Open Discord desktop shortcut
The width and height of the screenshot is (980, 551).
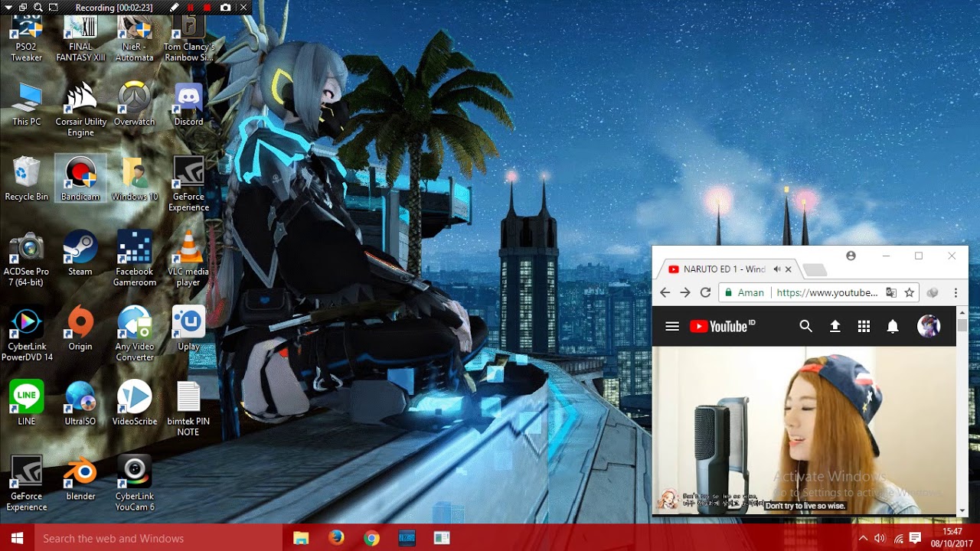(x=188, y=104)
